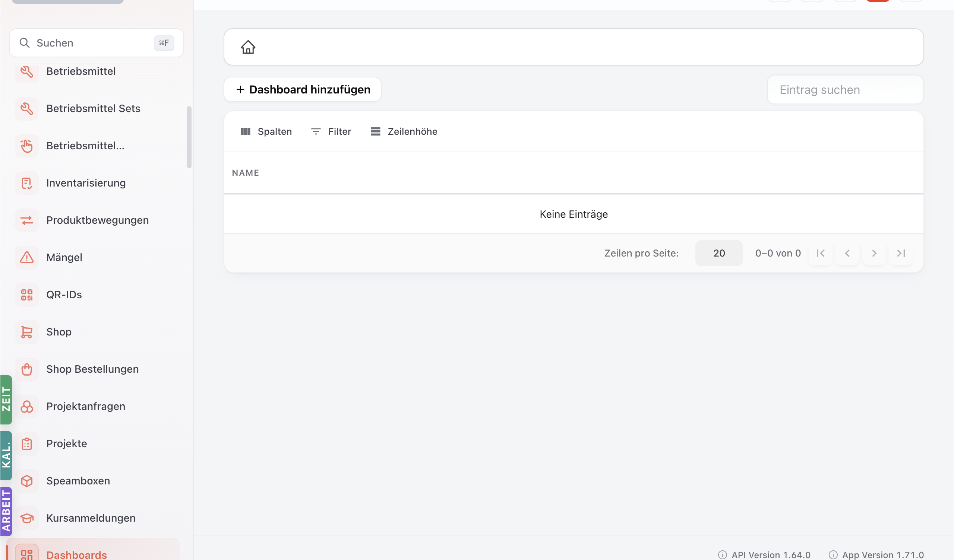This screenshot has height=560, width=954.
Task: Go to next table page
Action: tap(874, 253)
